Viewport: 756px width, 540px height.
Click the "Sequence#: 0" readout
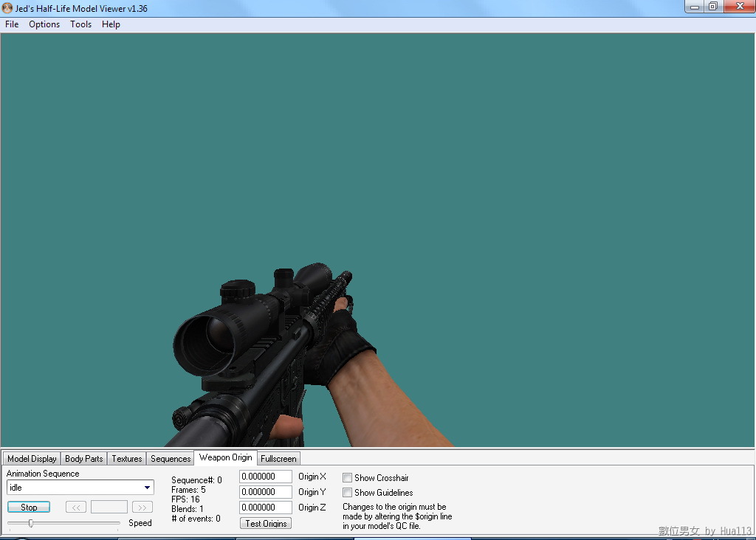196,480
